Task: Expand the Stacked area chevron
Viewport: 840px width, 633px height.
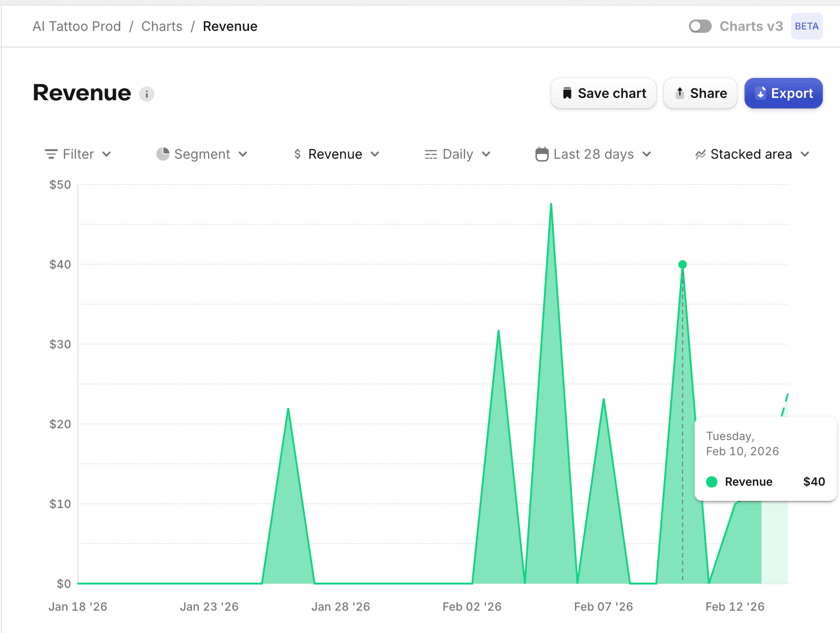Action: pos(805,154)
